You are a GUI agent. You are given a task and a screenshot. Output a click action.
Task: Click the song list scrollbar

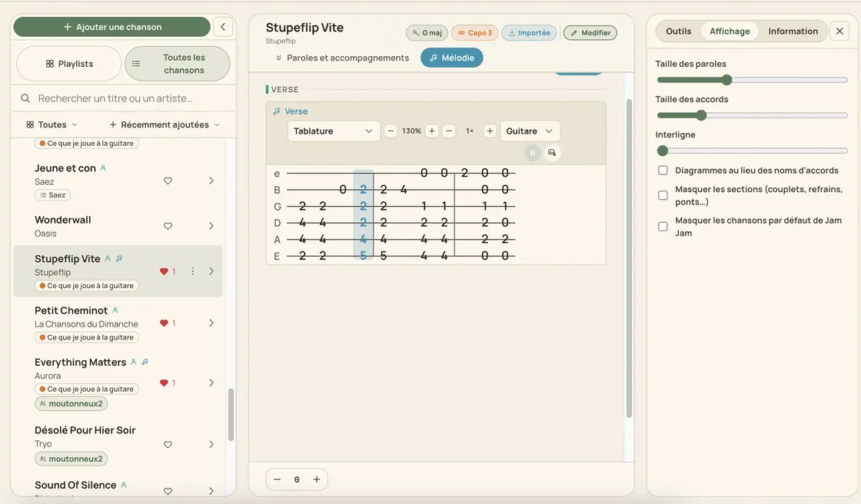[x=231, y=415]
